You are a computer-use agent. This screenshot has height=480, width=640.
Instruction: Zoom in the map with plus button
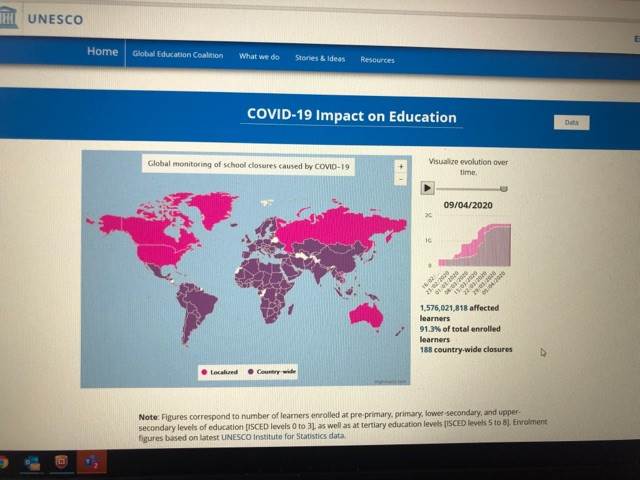click(x=400, y=166)
